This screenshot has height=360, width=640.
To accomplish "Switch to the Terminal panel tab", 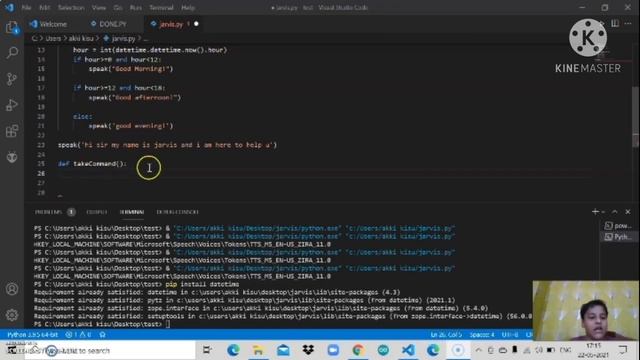I will 131,212.
